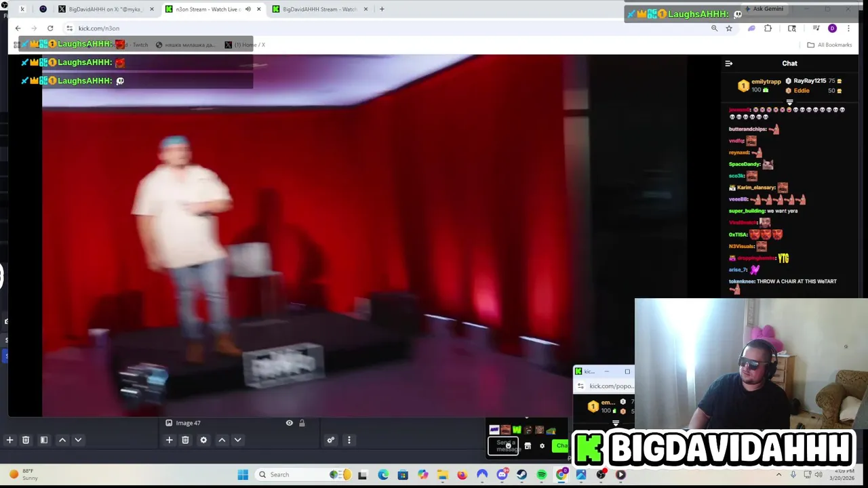This screenshot has height=488, width=868.
Task: Go back in the browser
Action: click(18, 28)
